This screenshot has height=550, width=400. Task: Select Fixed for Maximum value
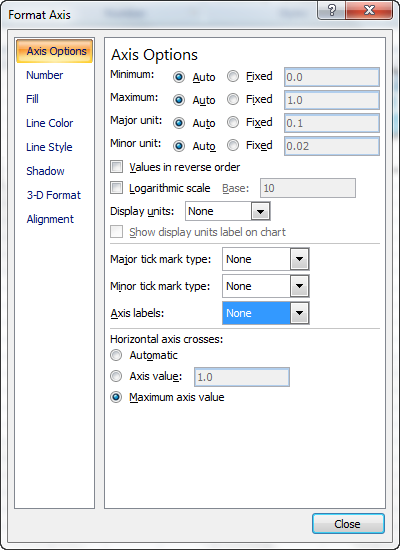click(233, 99)
